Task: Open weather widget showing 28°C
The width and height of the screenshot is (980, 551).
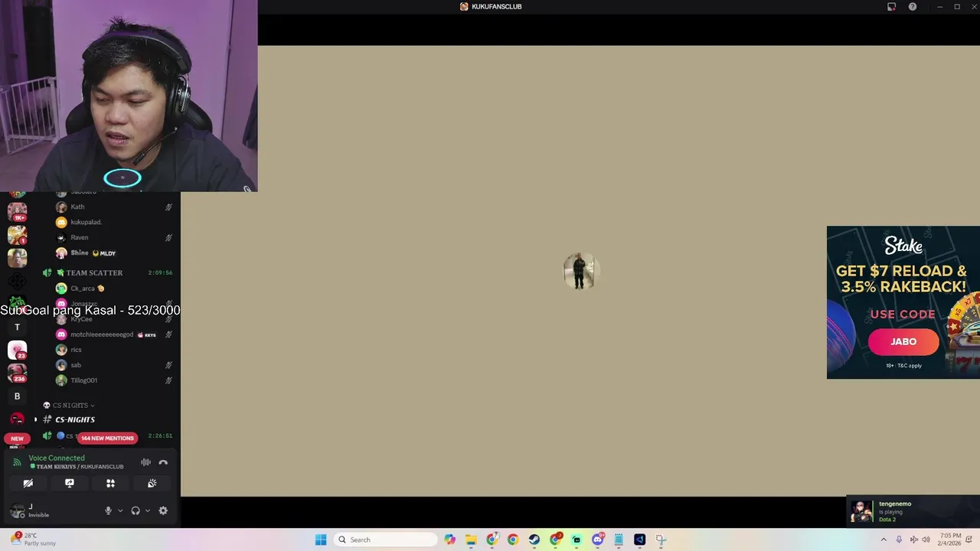Action: point(33,540)
